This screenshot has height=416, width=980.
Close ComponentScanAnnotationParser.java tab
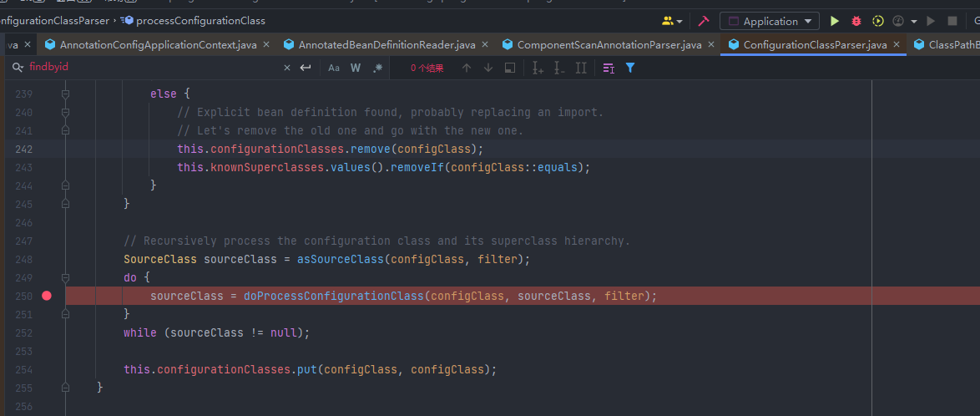point(711,45)
